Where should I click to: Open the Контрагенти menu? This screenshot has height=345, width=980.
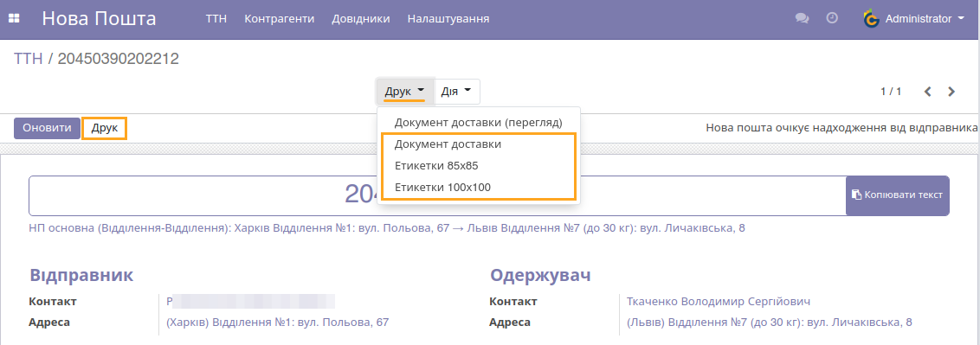pyautogui.click(x=280, y=19)
